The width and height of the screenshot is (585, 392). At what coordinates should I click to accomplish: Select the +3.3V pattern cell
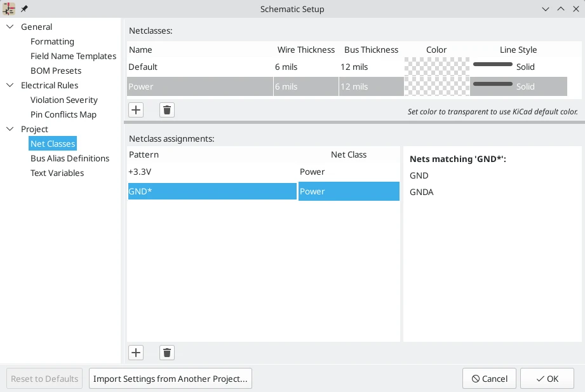212,172
